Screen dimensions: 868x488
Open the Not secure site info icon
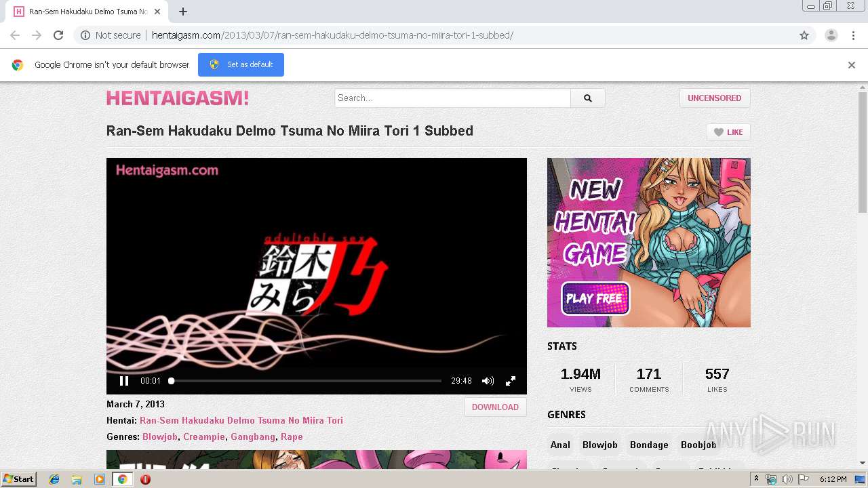(x=85, y=35)
